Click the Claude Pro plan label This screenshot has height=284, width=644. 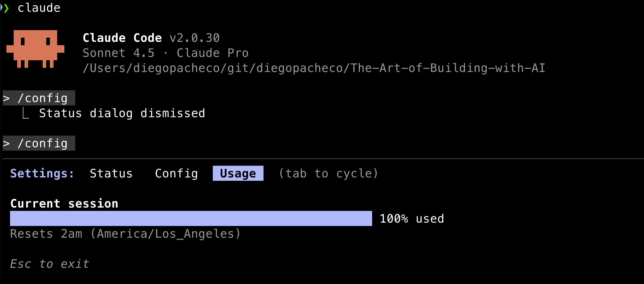(x=213, y=53)
